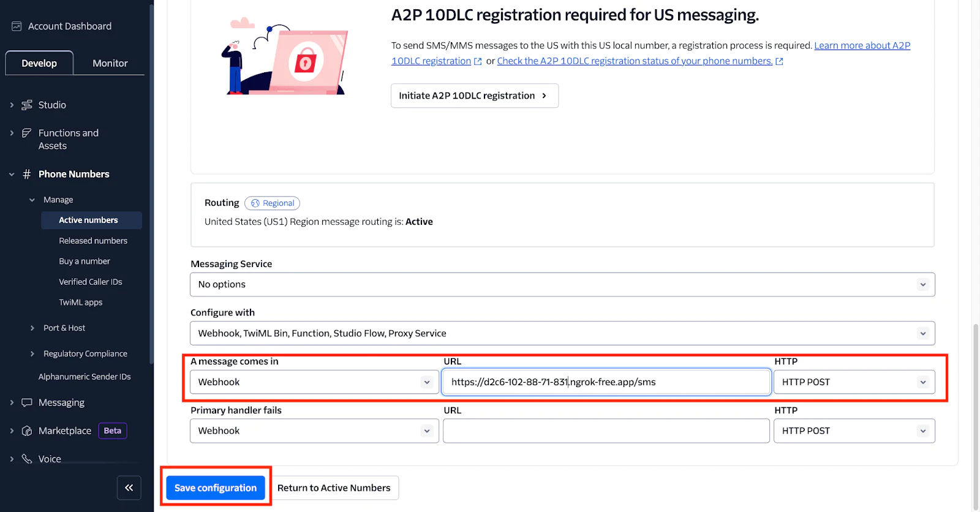Select Released numbers in sidebar
This screenshot has width=980, height=512.
click(x=93, y=241)
